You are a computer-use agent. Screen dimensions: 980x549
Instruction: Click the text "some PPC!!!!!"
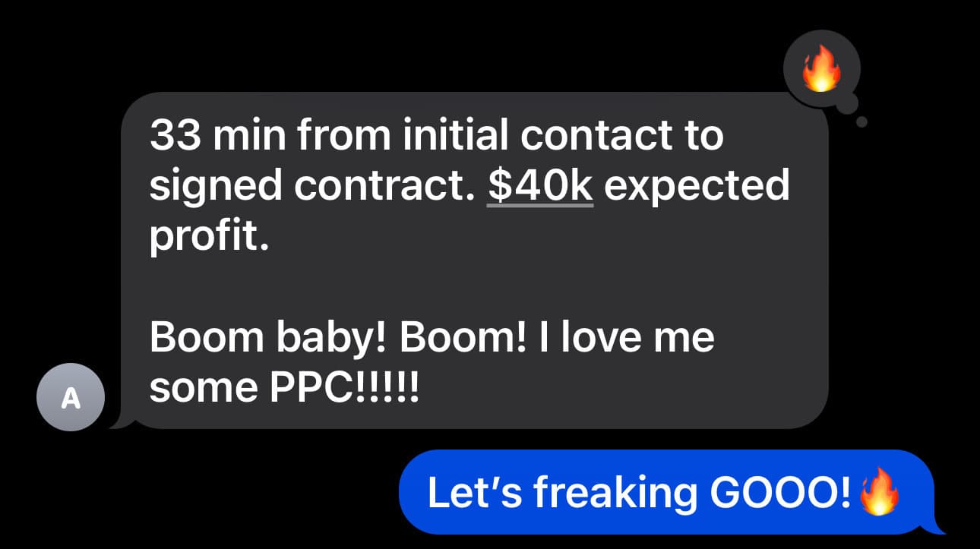[284, 389]
